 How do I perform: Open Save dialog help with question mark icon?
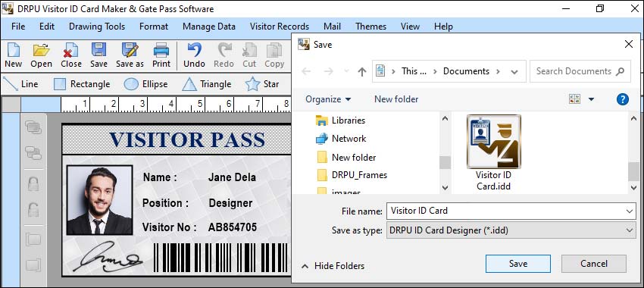[623, 99]
